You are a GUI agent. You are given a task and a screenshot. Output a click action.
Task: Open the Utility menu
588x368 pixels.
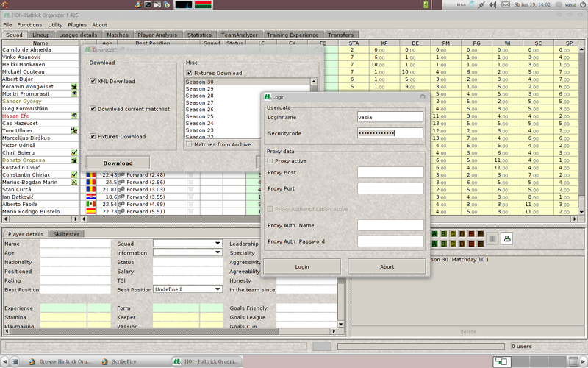(x=55, y=25)
